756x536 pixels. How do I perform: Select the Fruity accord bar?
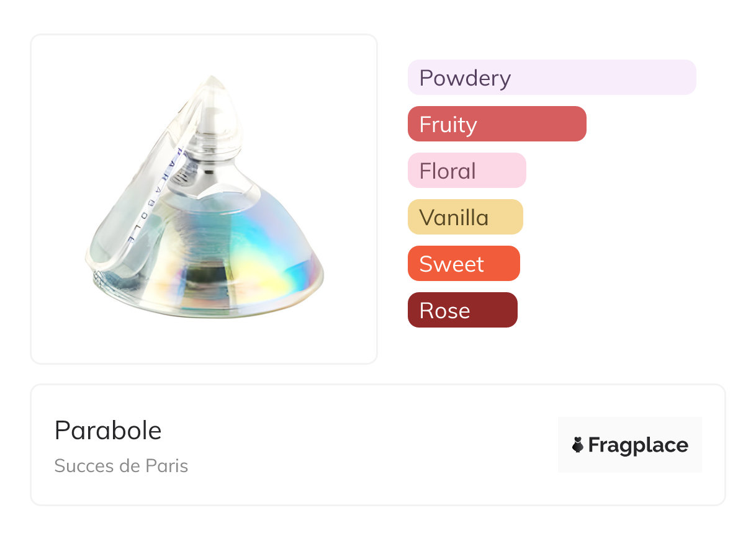(497, 124)
